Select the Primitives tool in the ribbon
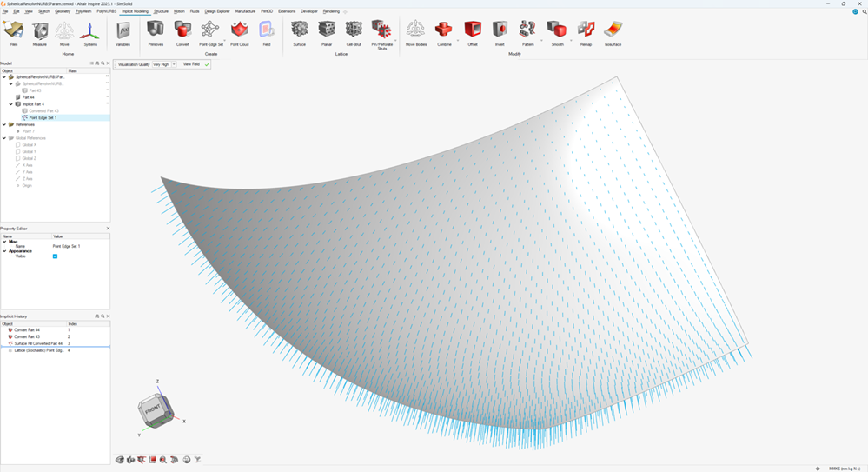The height and width of the screenshot is (472, 868). click(x=156, y=30)
